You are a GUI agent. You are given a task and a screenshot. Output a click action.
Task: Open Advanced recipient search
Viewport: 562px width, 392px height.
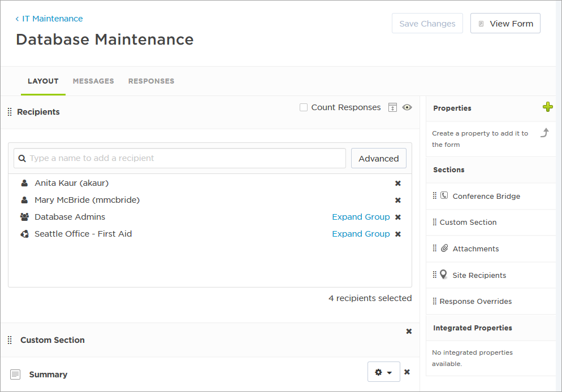(x=378, y=159)
